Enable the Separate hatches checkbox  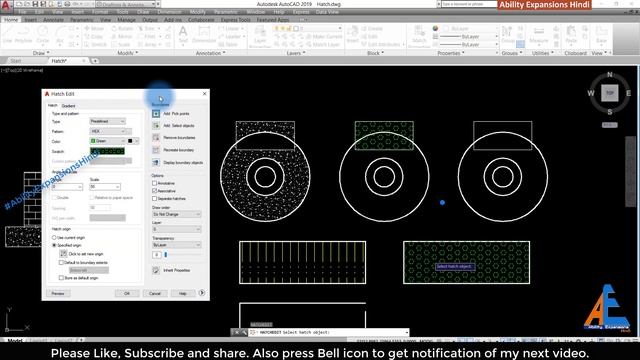(x=154, y=198)
